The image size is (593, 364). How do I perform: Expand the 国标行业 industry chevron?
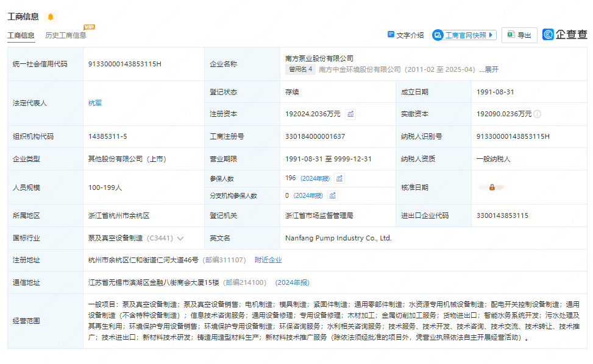pos(180,239)
